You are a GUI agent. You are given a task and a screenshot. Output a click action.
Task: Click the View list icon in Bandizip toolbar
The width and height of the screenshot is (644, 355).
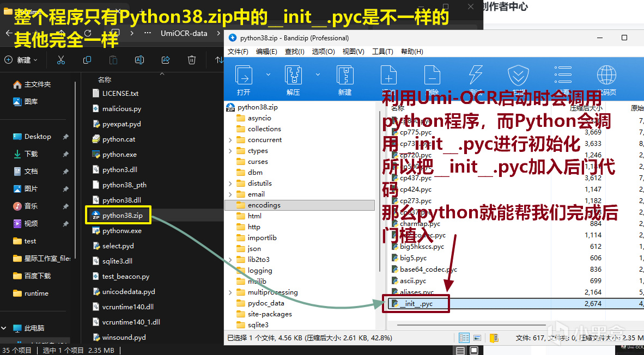[x=563, y=76]
